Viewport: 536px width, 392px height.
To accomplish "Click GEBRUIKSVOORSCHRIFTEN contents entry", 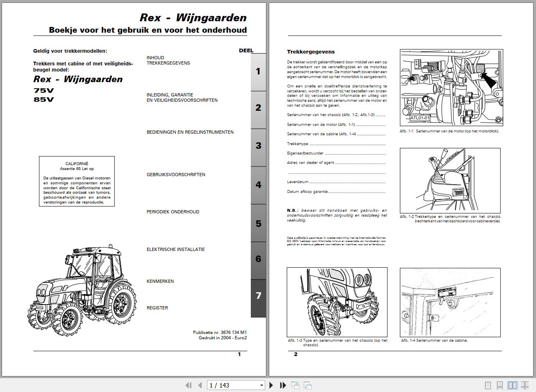I will tap(176, 175).
